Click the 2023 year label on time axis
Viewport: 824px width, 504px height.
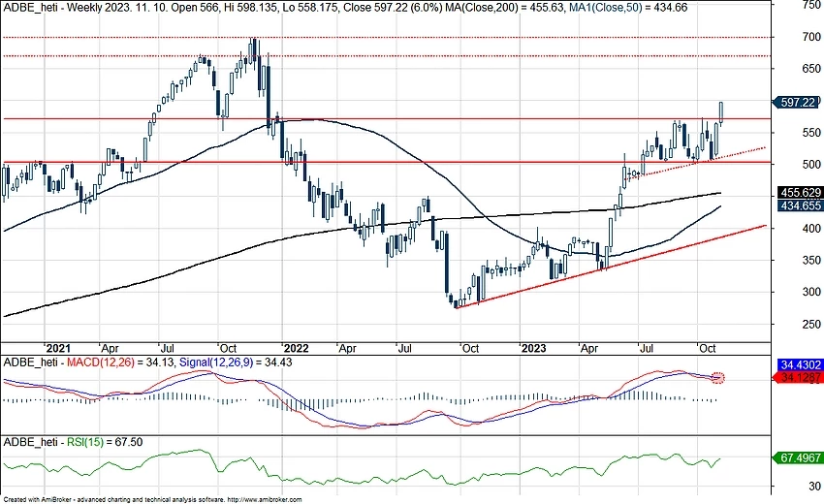point(533,348)
